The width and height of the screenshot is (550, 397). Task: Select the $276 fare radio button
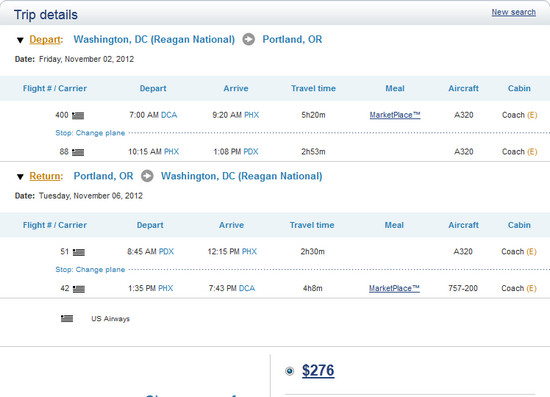coord(289,371)
